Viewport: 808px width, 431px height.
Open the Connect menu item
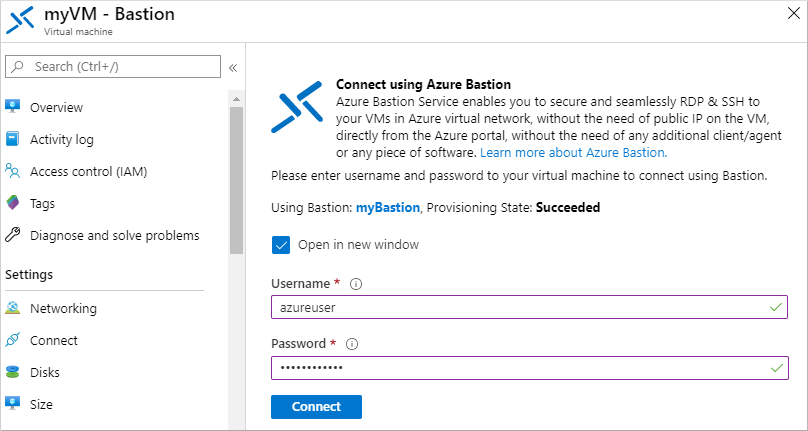54,340
